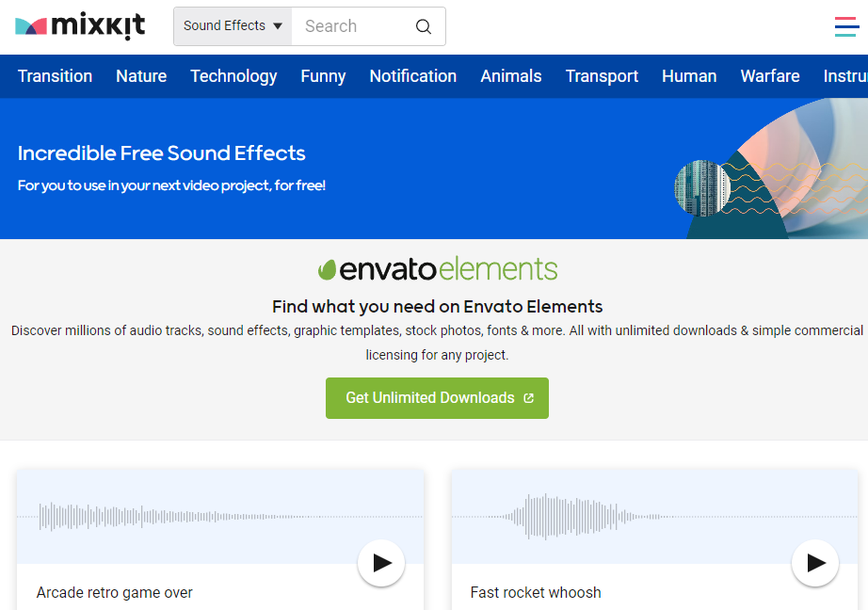Select the Animals category
Screen dimensions: 868x610
click(x=511, y=76)
